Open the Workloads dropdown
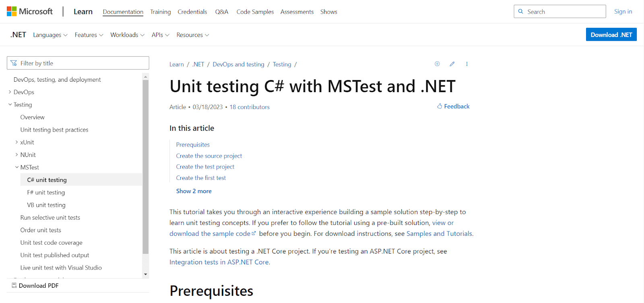Screen dimensions: 644x303 coord(127,35)
